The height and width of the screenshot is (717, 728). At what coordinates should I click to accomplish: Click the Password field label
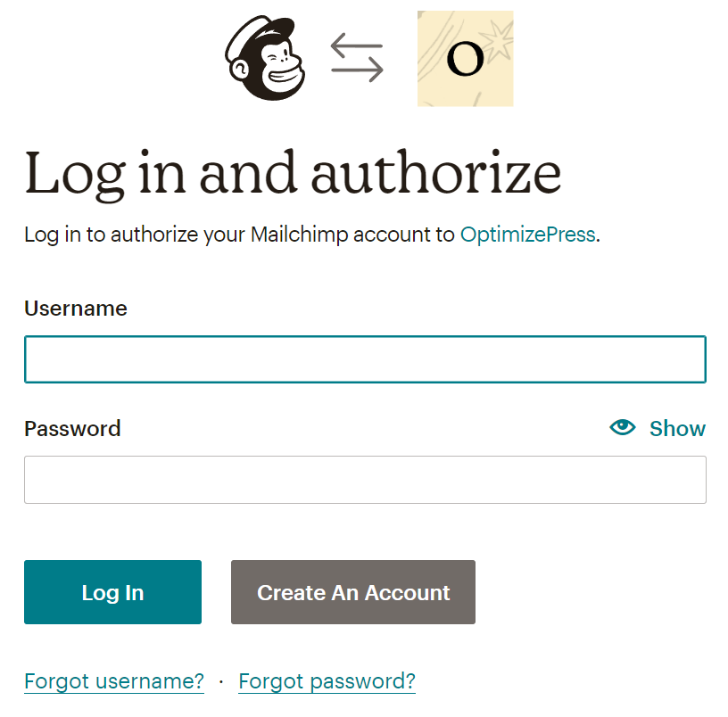72,429
